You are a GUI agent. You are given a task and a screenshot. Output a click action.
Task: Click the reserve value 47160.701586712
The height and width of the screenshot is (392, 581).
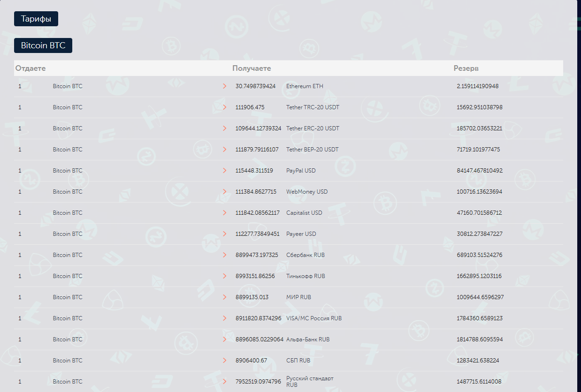click(x=479, y=213)
